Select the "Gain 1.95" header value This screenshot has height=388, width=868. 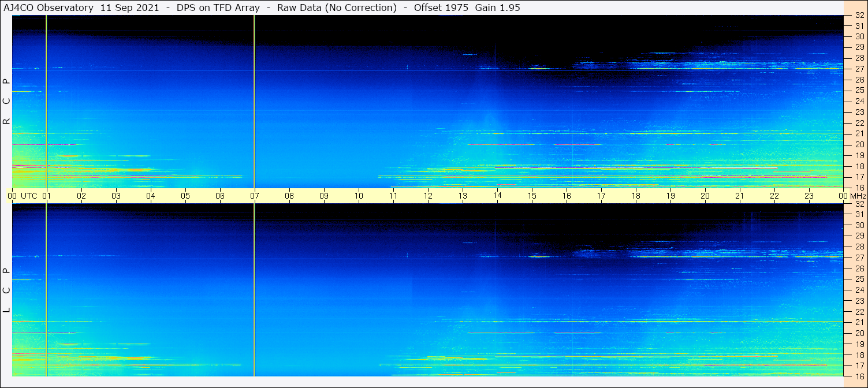[497, 8]
